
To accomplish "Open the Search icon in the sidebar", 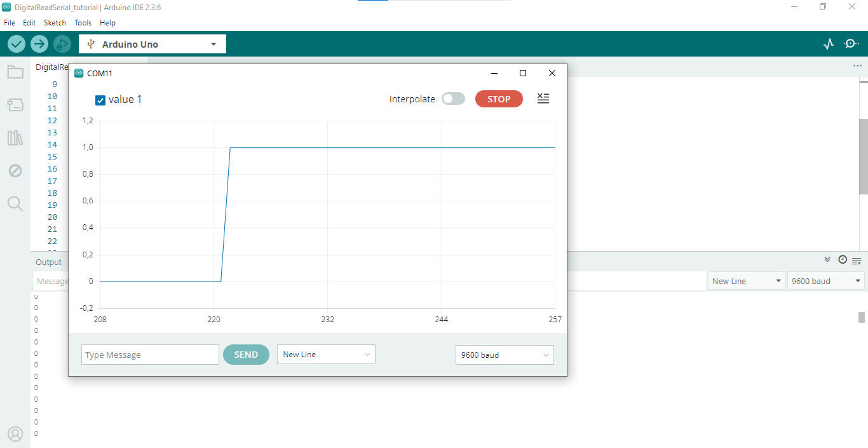I will tap(15, 204).
